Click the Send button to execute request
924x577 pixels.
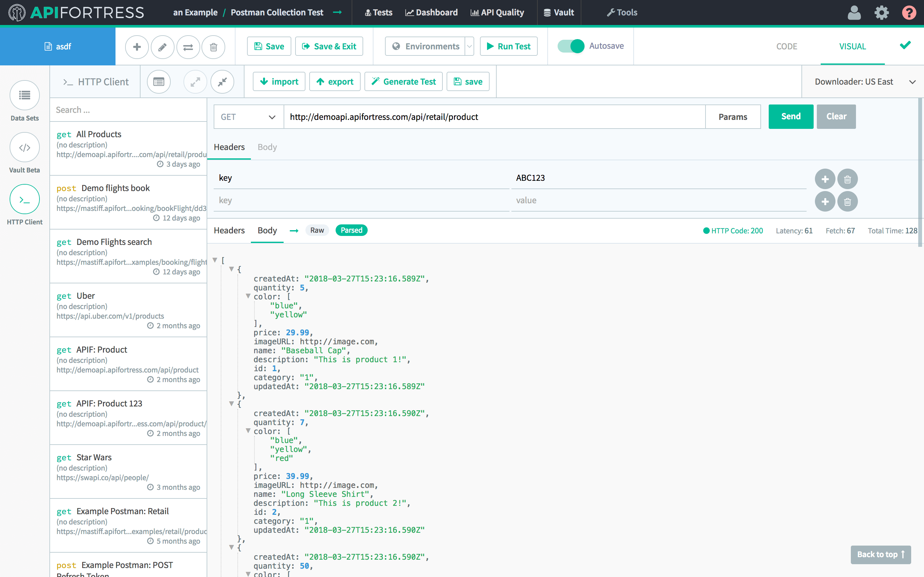click(790, 116)
